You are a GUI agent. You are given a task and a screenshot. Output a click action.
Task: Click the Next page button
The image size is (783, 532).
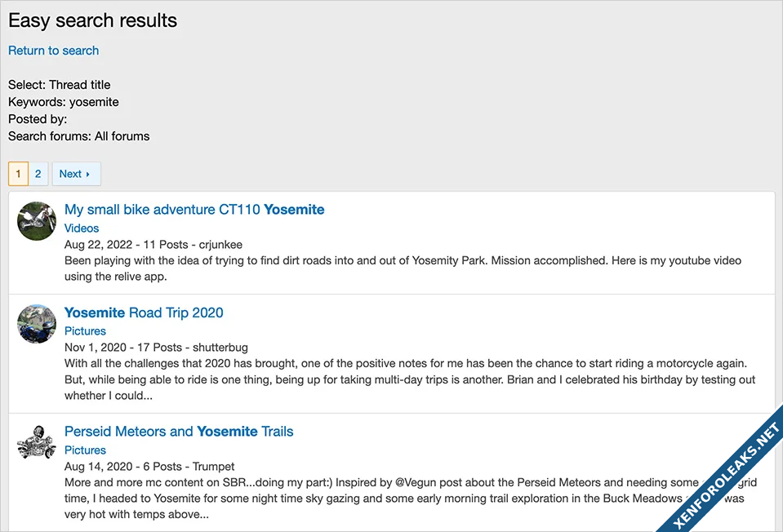pyautogui.click(x=75, y=174)
